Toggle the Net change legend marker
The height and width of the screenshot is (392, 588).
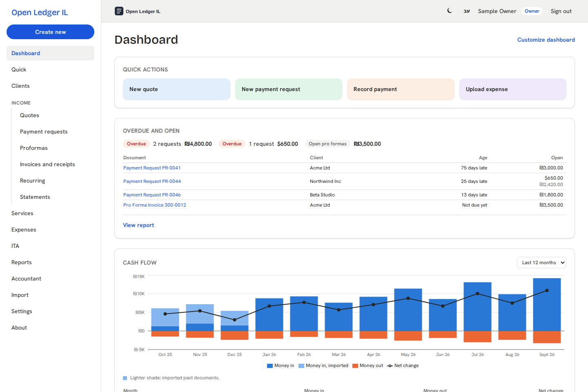point(390,366)
